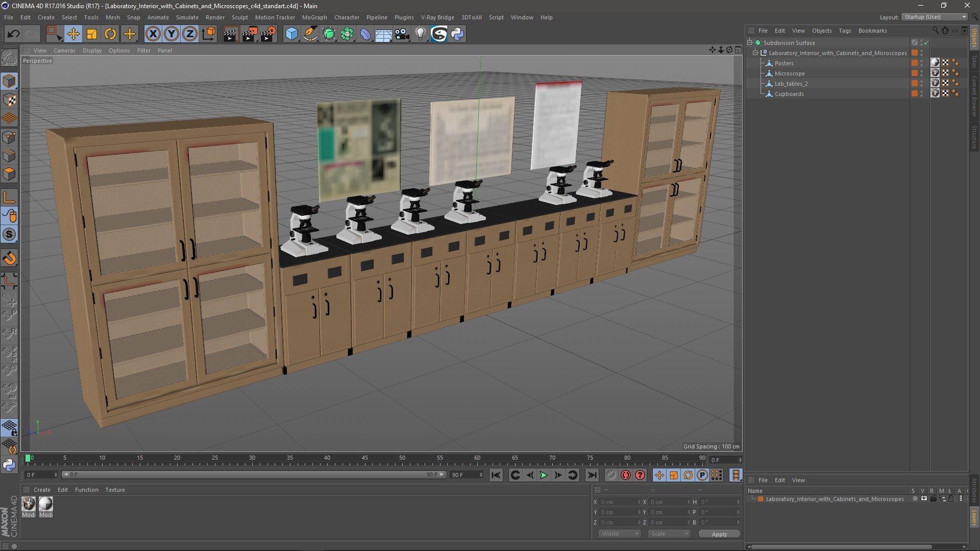
Task: Collapse the Subdivision Surface tree node
Action: pyautogui.click(x=750, y=43)
